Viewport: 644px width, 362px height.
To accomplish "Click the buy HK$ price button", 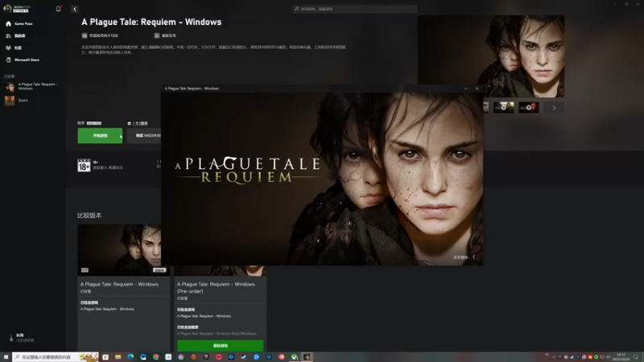I will click(144, 135).
